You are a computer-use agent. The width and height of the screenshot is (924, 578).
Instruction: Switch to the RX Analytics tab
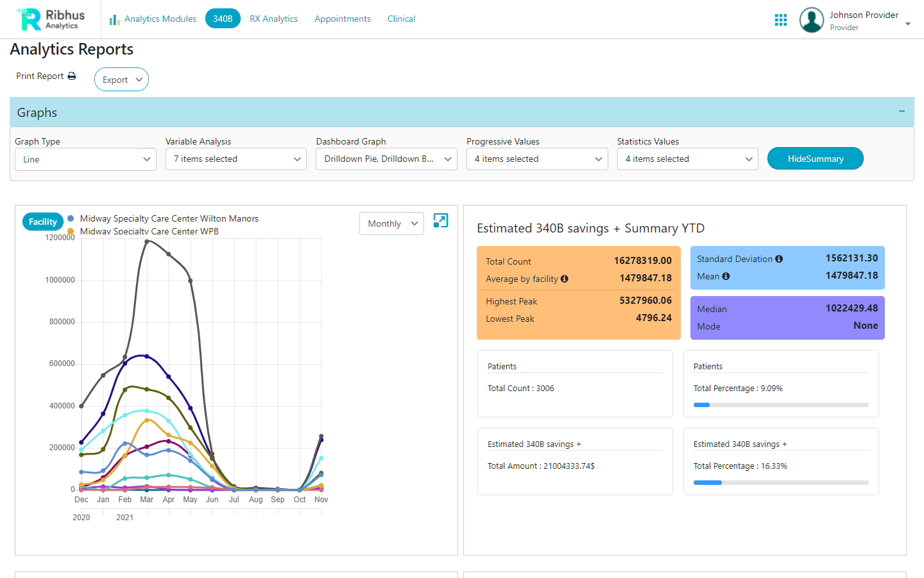(273, 19)
